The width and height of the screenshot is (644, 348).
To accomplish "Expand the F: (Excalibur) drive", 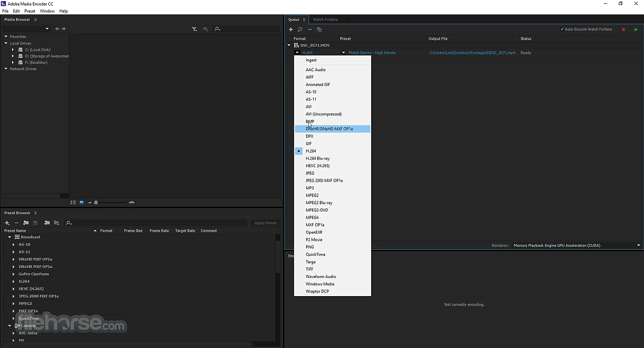I will pos(13,62).
